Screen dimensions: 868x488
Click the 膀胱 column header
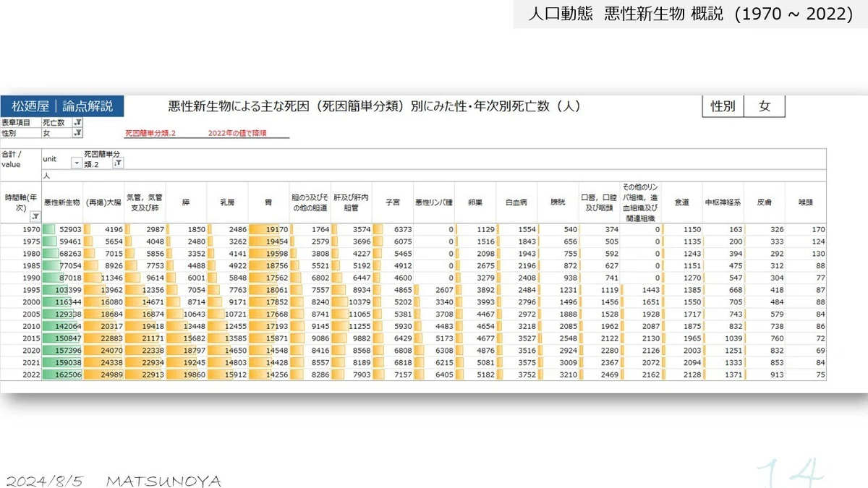pyautogui.click(x=558, y=203)
